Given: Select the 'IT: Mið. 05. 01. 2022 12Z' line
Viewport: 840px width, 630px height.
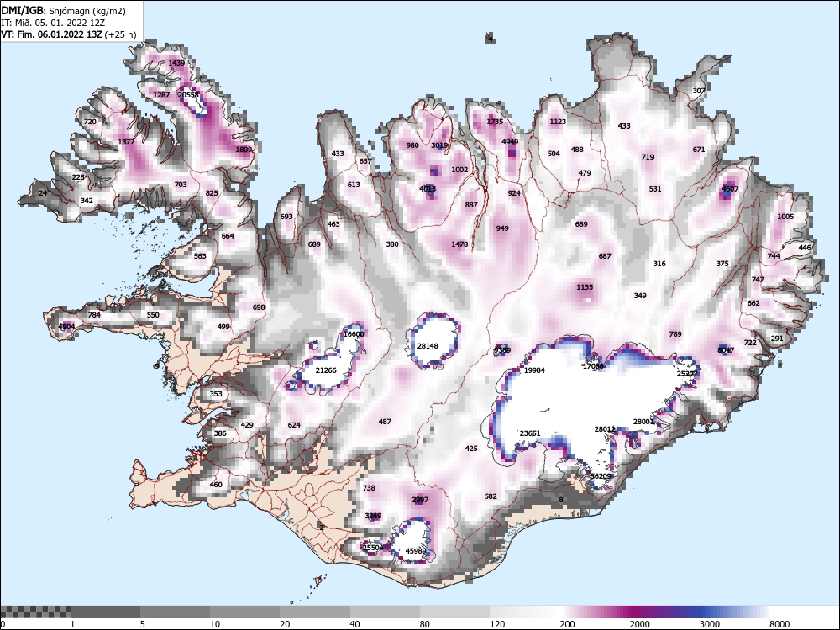Looking at the screenshot, I should point(52,23).
